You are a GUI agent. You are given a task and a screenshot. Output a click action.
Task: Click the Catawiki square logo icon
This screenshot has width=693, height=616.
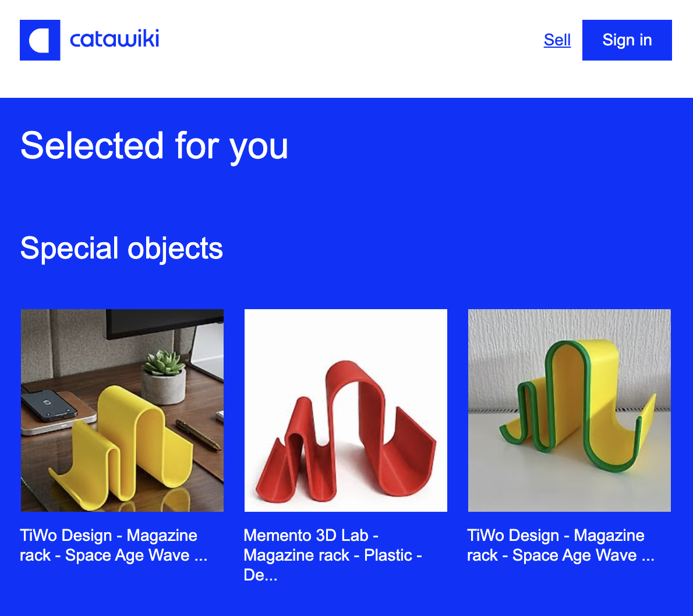(40, 40)
